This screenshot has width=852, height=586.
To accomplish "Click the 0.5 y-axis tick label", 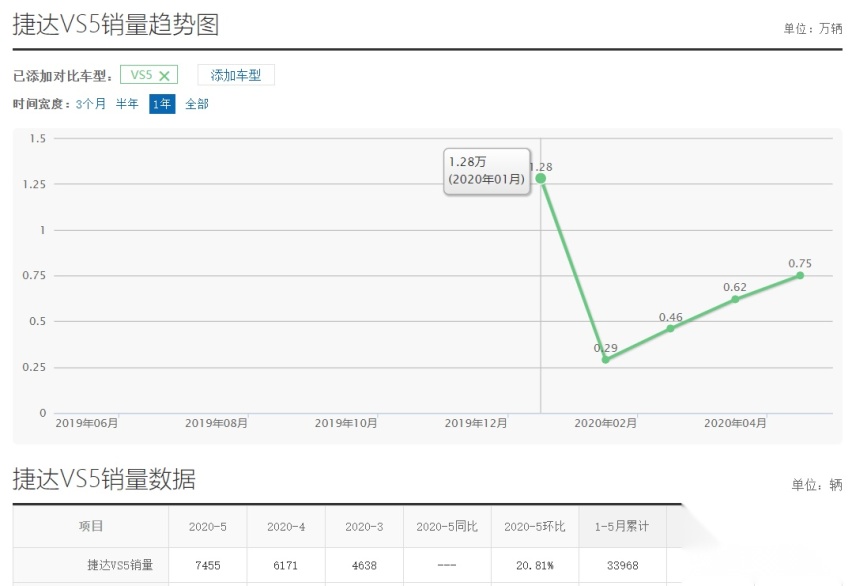I will 37,321.
